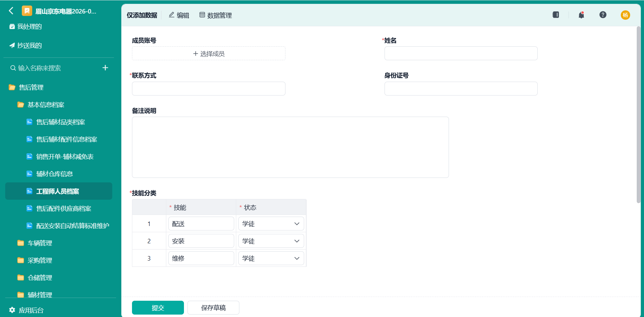This screenshot has height=317, width=644.
Task: Click the 维修 skill field in row 3
Action: point(201,258)
